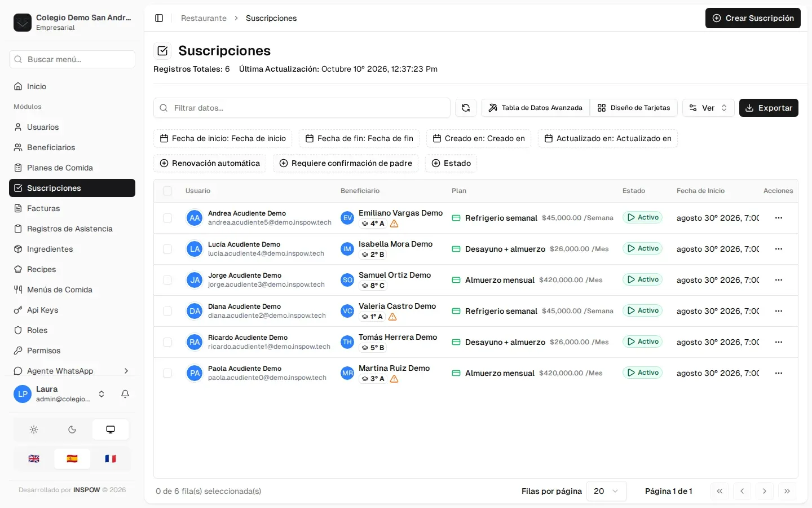Screen dimensions: 812x508
Task: Open Registros de Asistencia
Action: (72, 229)
